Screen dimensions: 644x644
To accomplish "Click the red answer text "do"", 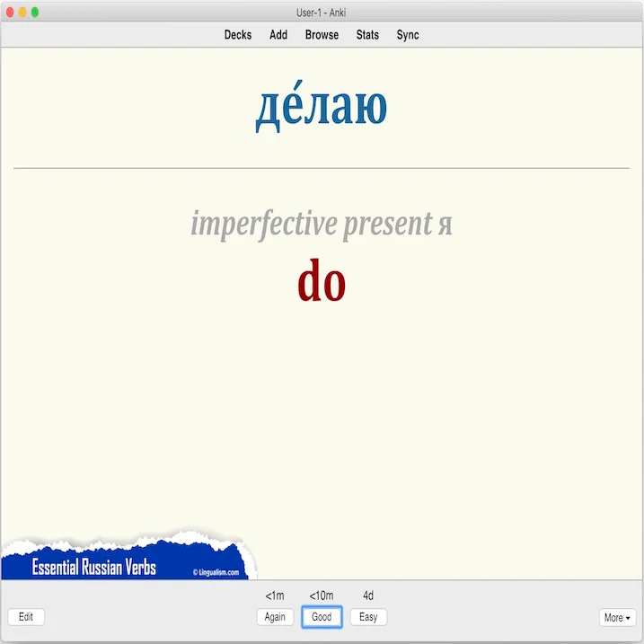I will point(322,282).
